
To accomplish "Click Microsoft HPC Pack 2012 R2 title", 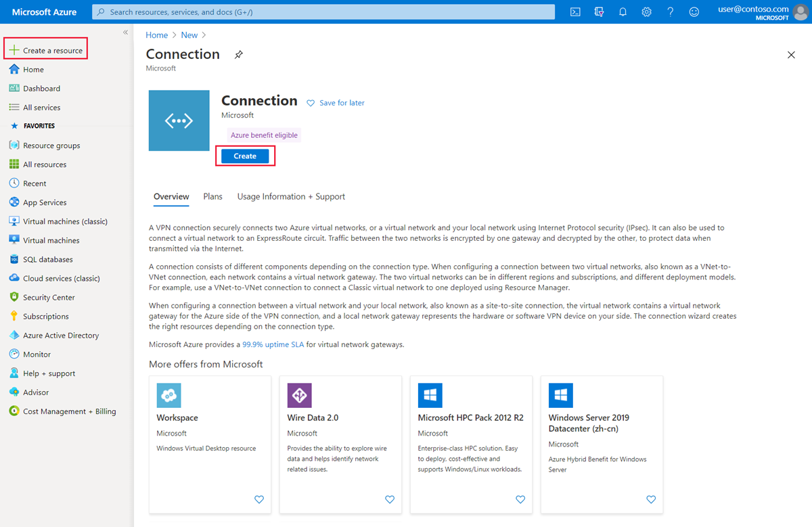I will coord(471,417).
